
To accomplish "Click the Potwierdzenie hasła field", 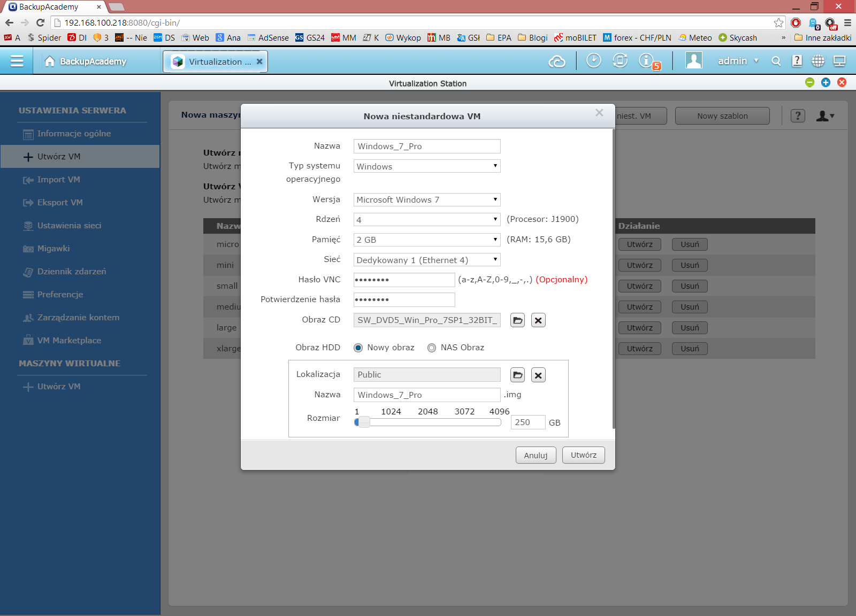I will 404,299.
